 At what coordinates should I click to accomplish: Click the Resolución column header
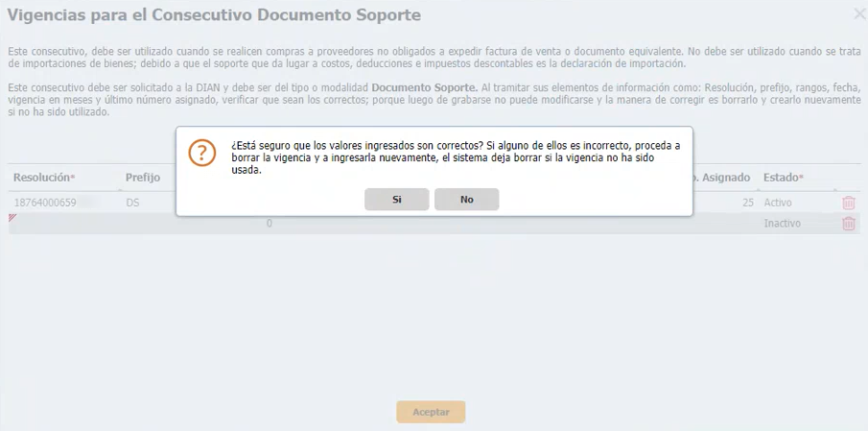(44, 178)
